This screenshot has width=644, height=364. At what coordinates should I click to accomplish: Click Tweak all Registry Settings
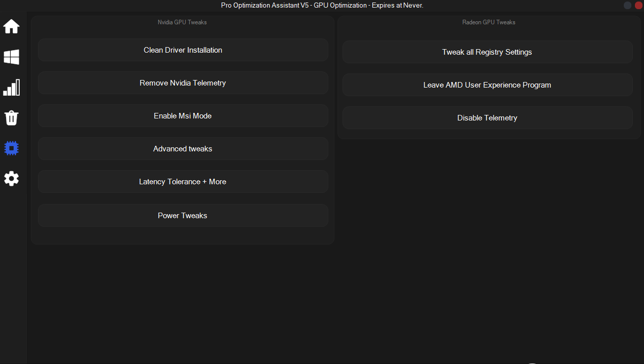487,52
